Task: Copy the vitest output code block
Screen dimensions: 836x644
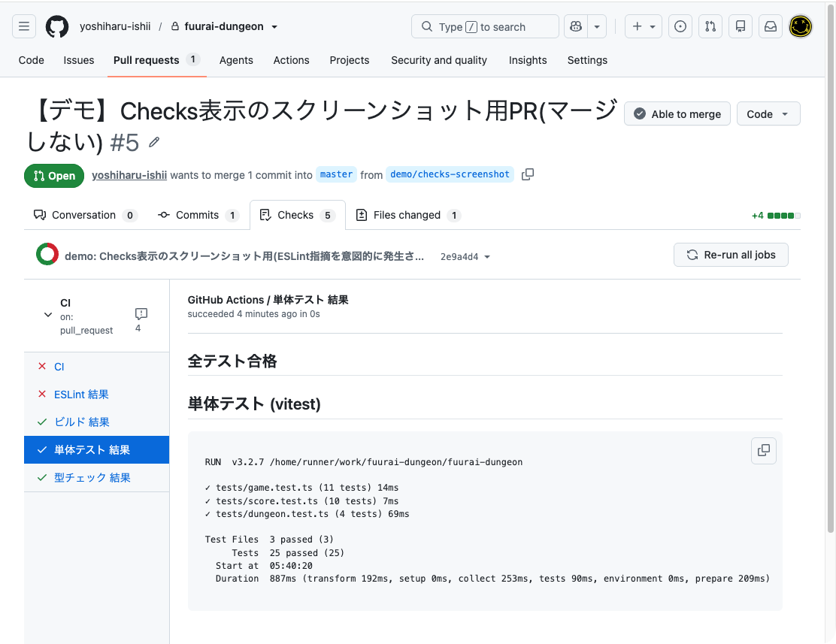Action: point(764,450)
